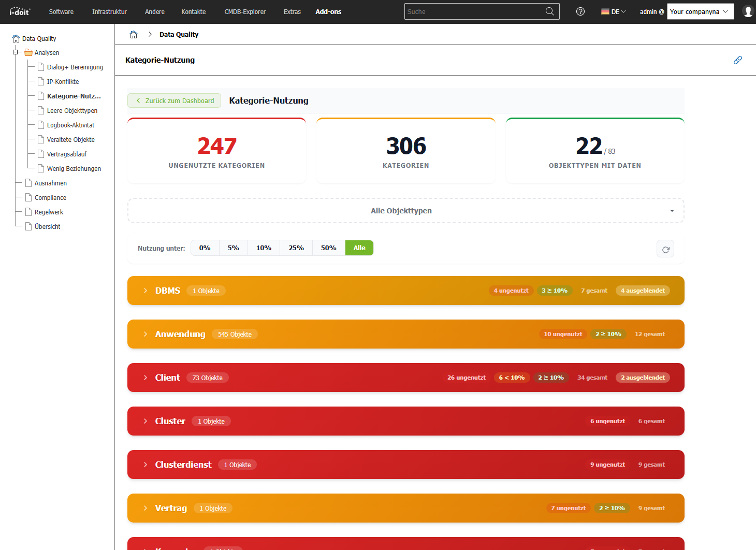This screenshot has height=550, width=756.
Task: Copy the page link via the chain icon
Action: [738, 60]
